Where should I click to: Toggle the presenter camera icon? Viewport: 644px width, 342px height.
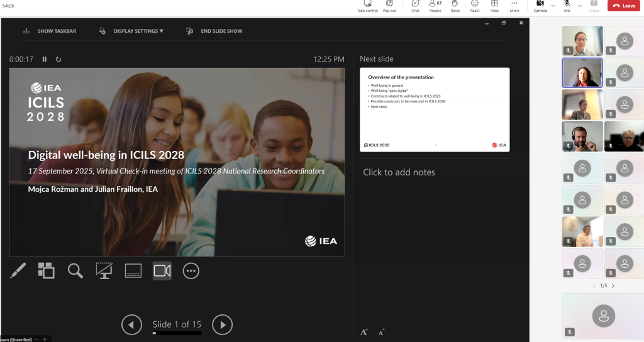pyautogui.click(x=162, y=270)
